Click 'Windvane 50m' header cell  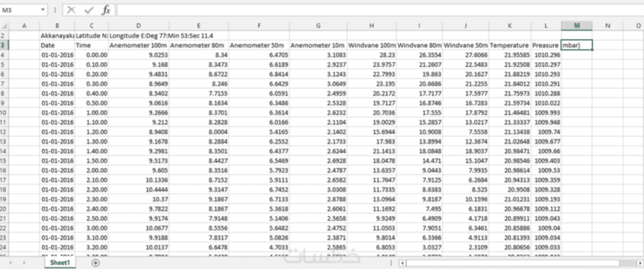point(465,45)
